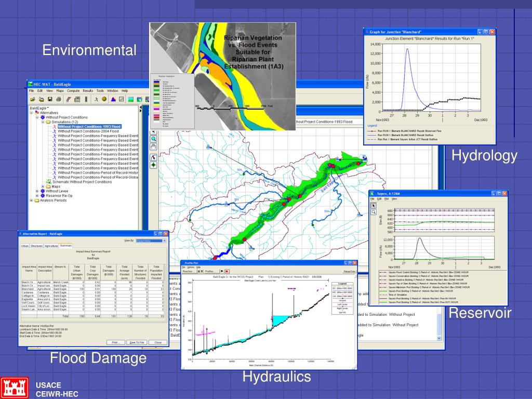
Task: Open View menu in Sayers window
Action: [394, 199]
